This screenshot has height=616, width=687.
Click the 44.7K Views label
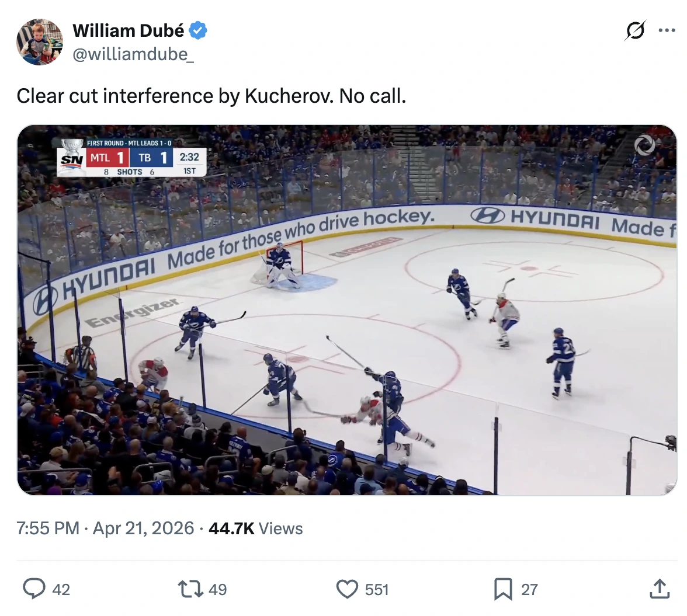tap(256, 528)
